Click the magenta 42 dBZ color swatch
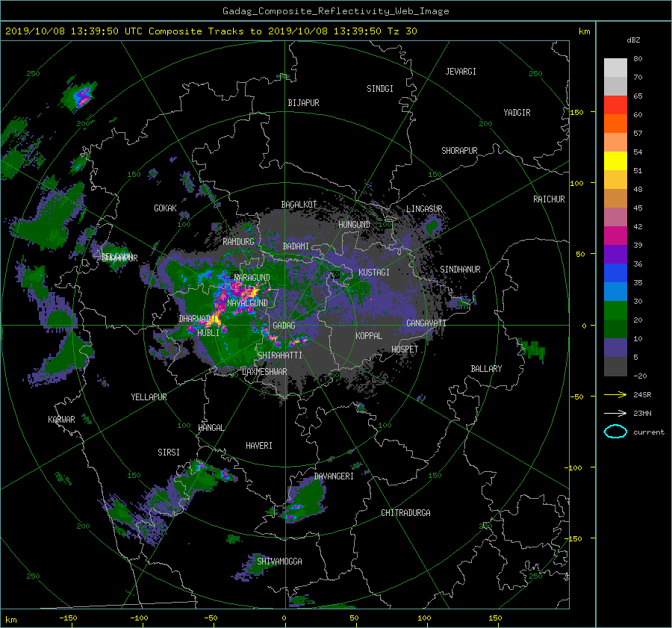672x628 pixels. click(615, 235)
